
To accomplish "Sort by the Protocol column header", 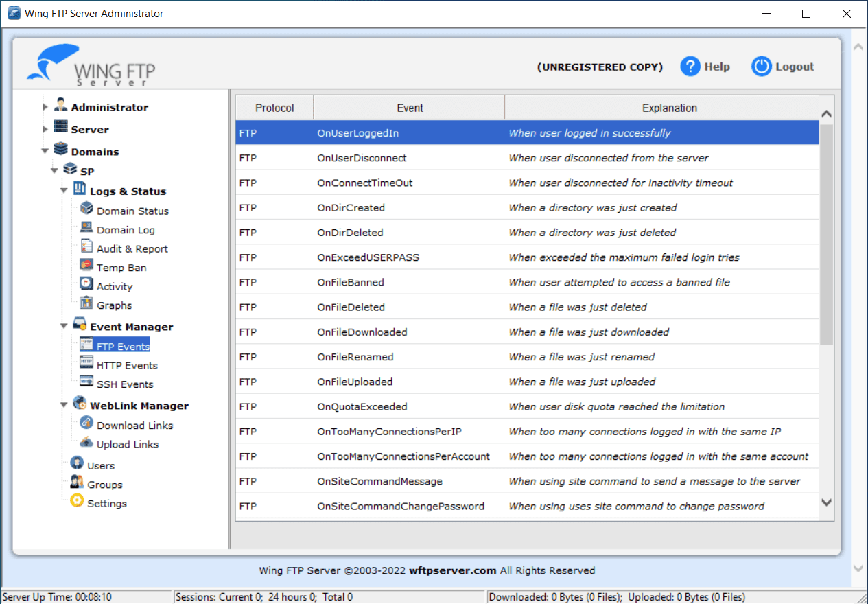I will [x=274, y=108].
